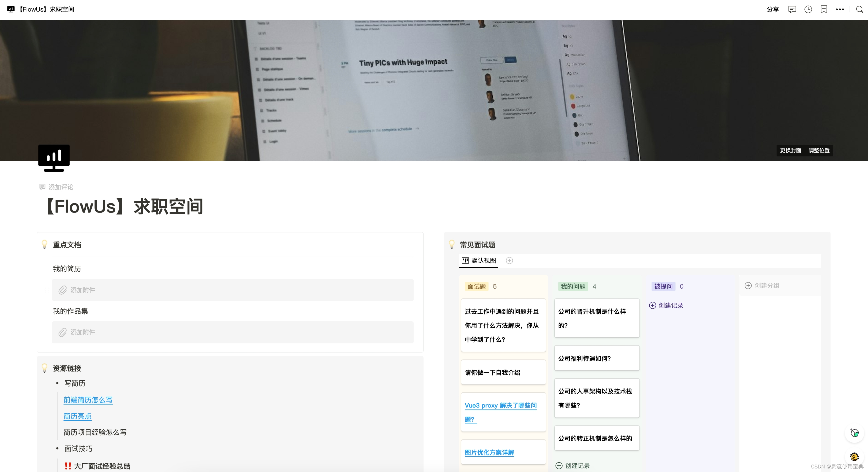Open the 简历亮点 link
Image resolution: width=868 pixels, height=472 pixels.
pos(77,416)
